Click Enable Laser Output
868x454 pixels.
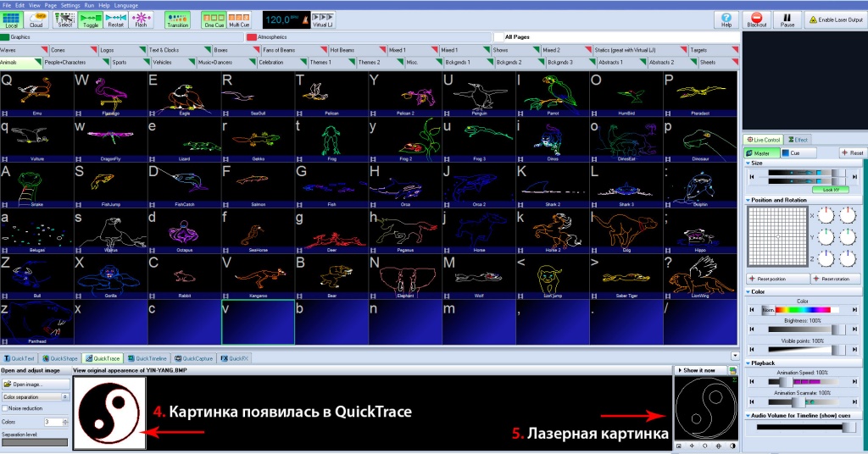[836, 20]
